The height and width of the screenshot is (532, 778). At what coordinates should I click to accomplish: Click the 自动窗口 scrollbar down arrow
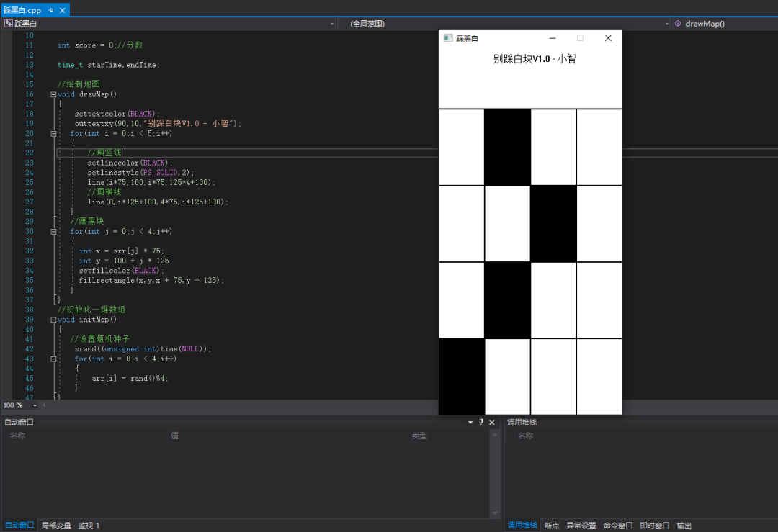[495, 514]
